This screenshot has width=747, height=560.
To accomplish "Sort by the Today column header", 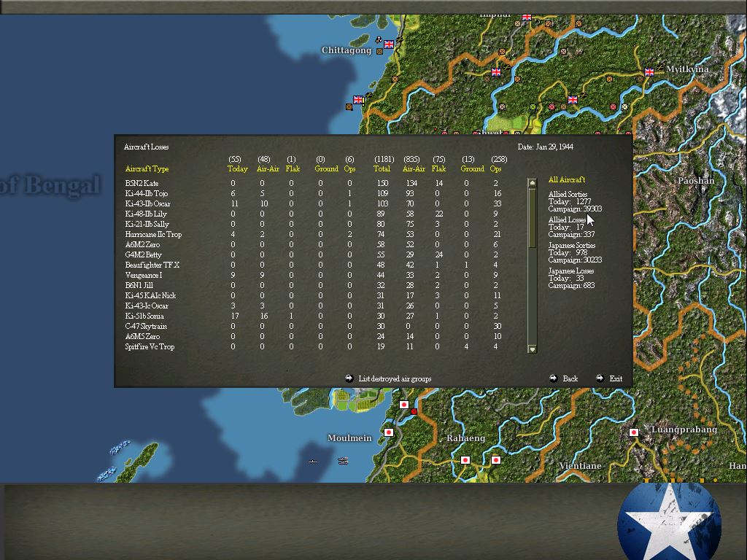I will click(x=237, y=168).
